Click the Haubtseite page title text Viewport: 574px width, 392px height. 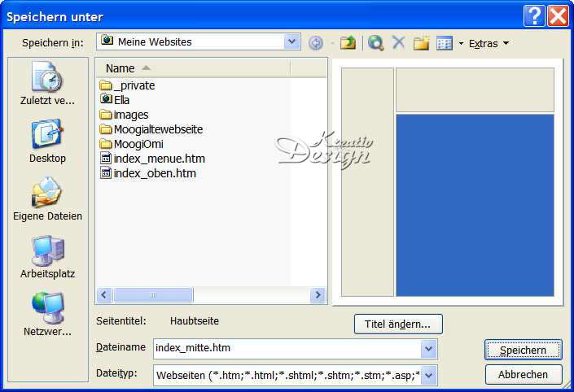(195, 321)
